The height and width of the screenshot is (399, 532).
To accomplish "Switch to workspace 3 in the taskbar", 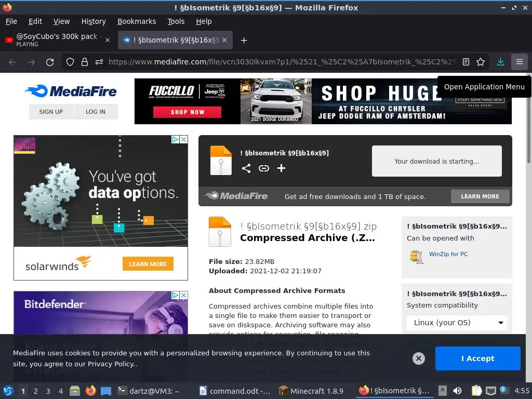I will pyautogui.click(x=48, y=391).
